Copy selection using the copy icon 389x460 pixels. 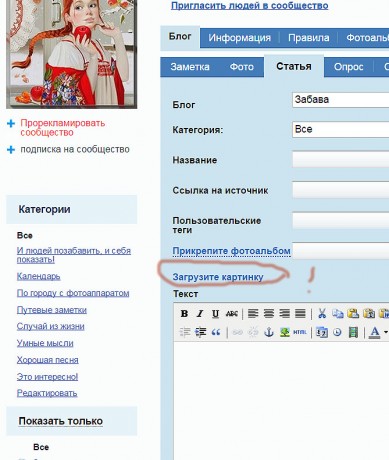(338, 314)
